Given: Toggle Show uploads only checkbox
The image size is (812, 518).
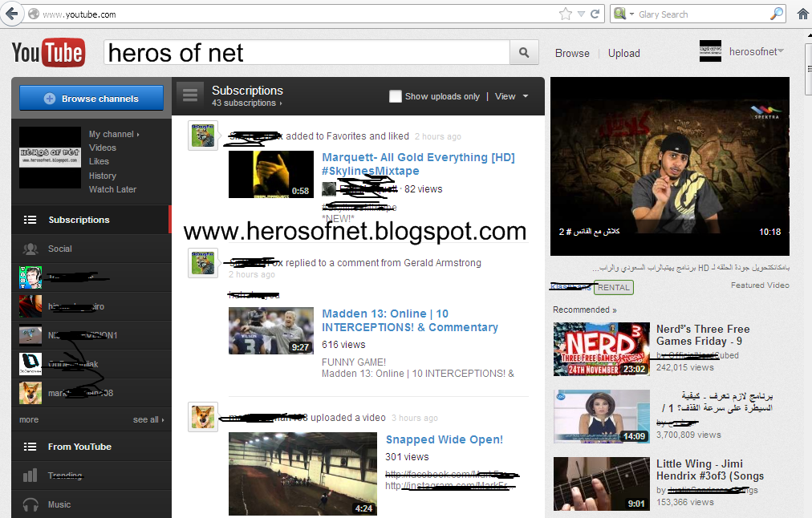Looking at the screenshot, I should coord(395,96).
